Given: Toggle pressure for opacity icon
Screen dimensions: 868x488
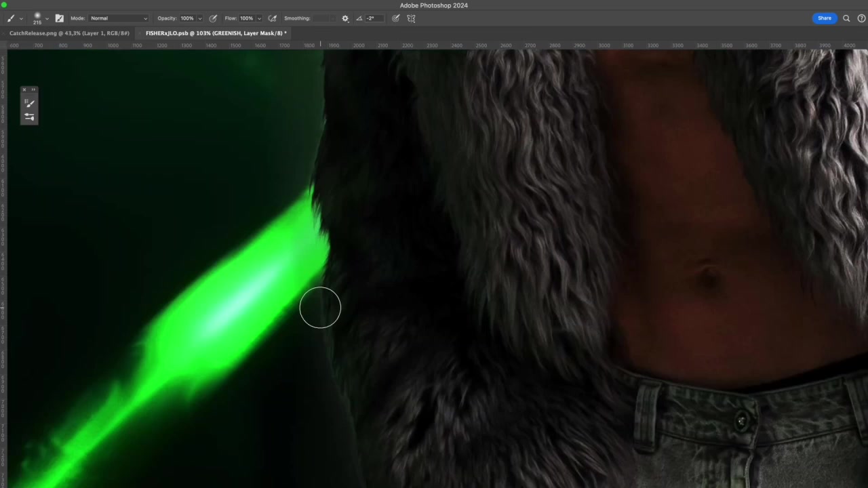Looking at the screenshot, I should tap(213, 18).
